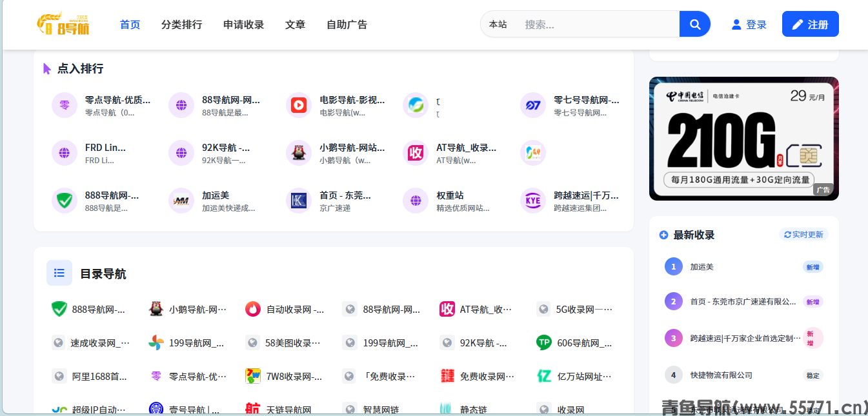This screenshot has width=868, height=416.
Task: Click the 目录导航 list icon
Action: click(x=59, y=273)
